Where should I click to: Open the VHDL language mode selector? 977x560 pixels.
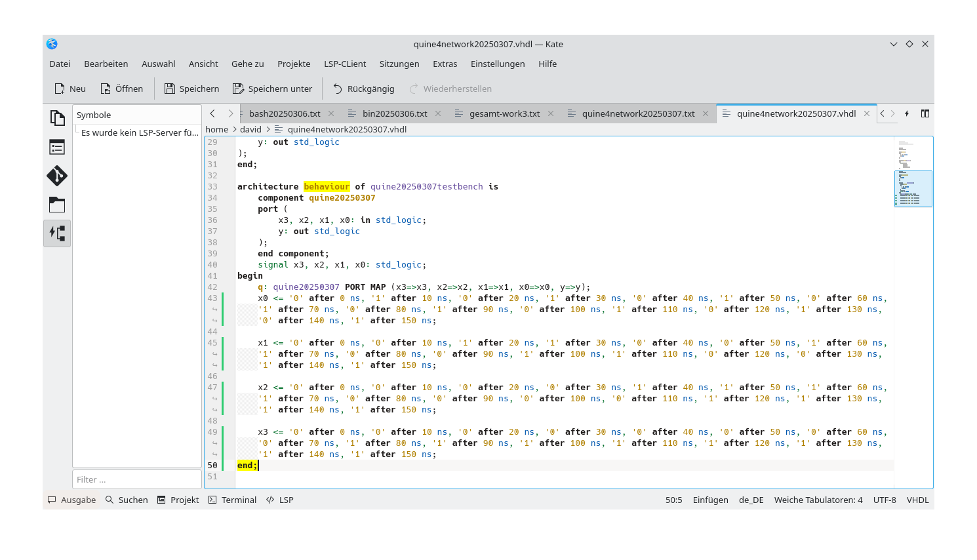point(917,499)
